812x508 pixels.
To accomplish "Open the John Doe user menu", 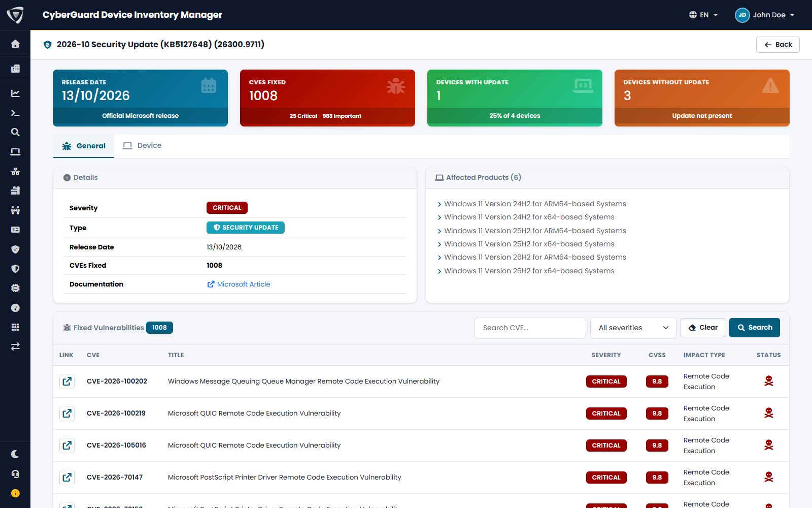I will click(x=765, y=15).
